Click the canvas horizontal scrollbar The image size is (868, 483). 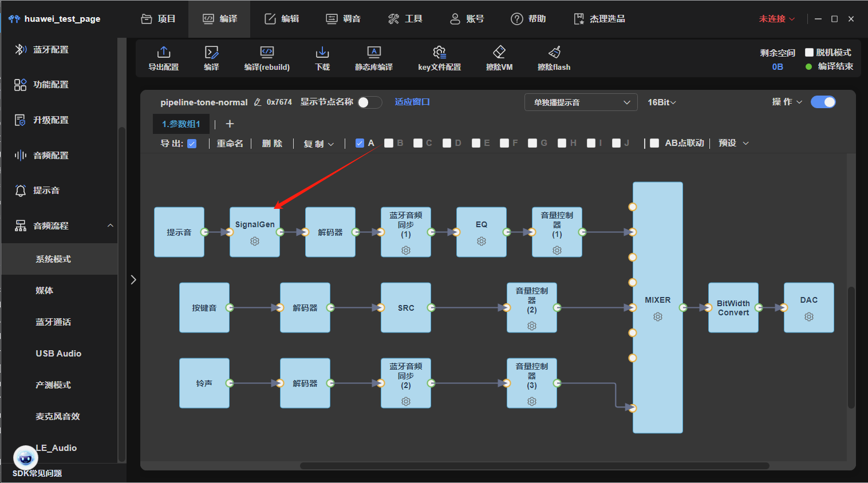pyautogui.click(x=534, y=466)
